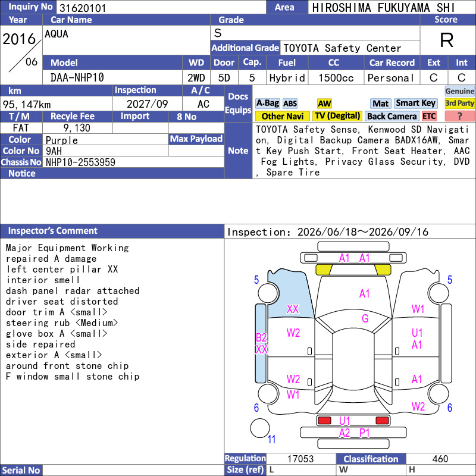Click the door value 5D

pyautogui.click(x=224, y=78)
